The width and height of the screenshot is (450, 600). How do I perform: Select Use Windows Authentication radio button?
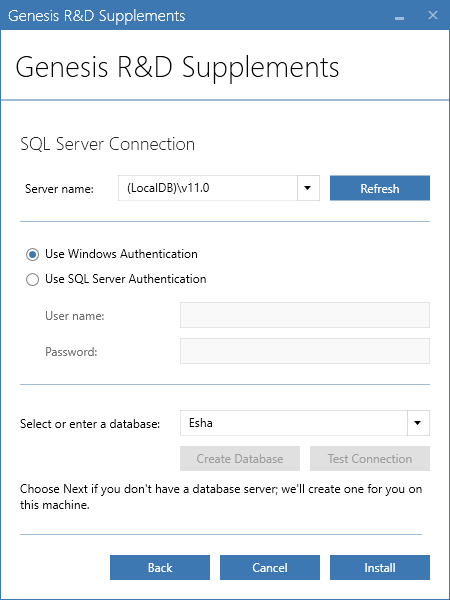(x=33, y=254)
